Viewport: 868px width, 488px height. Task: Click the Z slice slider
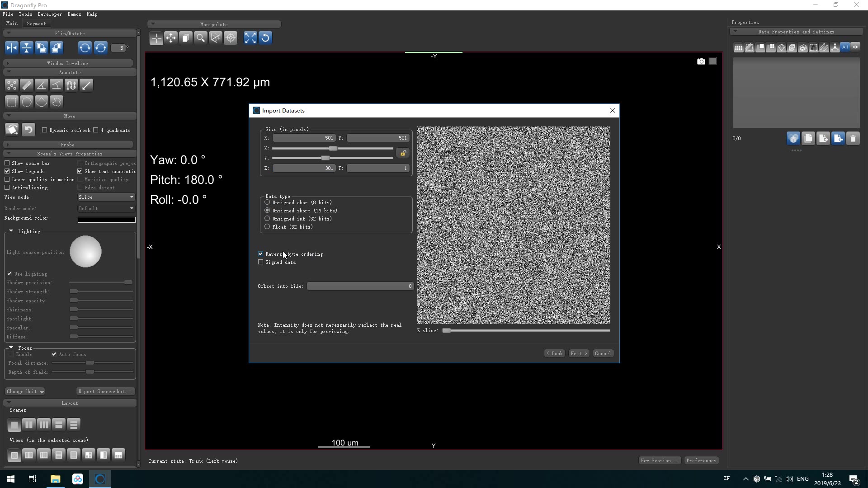527,331
